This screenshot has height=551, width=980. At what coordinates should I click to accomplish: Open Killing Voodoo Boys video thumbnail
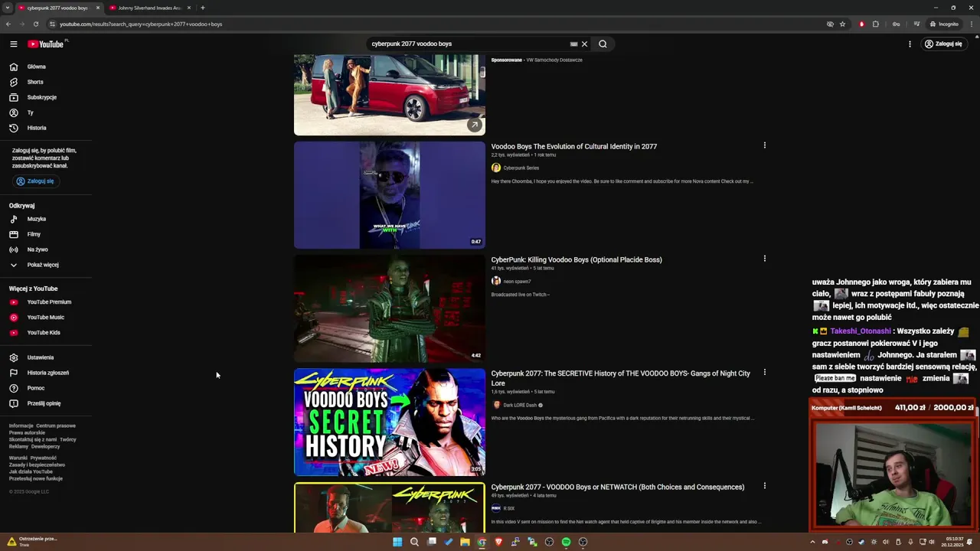tap(390, 308)
